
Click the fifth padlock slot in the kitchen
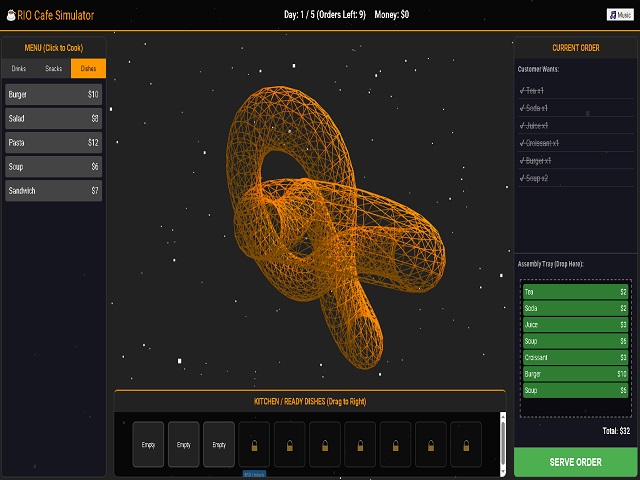coord(396,444)
